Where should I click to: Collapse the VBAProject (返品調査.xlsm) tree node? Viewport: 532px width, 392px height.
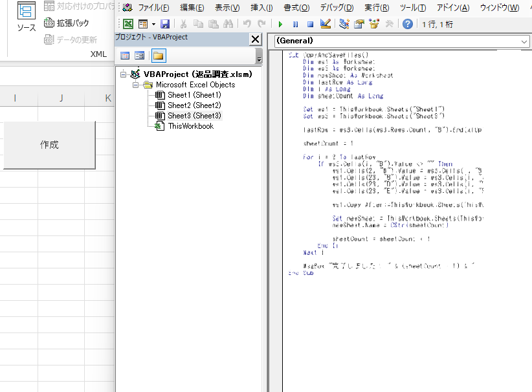coord(124,74)
